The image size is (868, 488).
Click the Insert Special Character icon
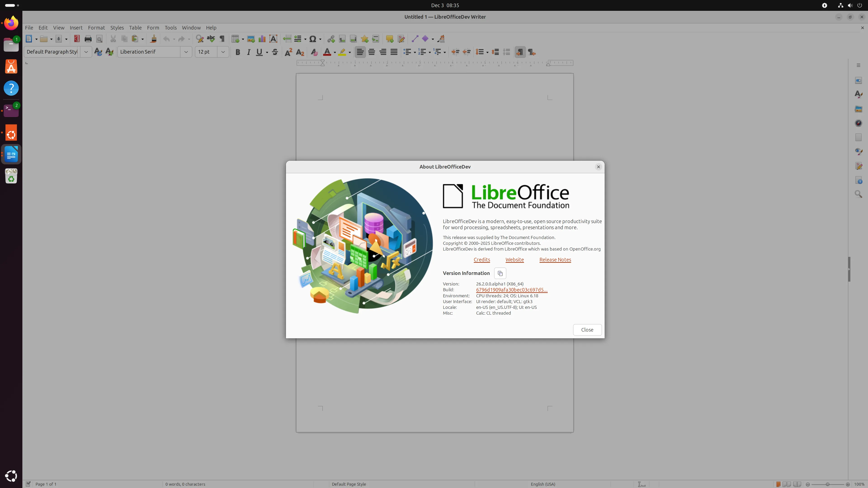(312, 39)
